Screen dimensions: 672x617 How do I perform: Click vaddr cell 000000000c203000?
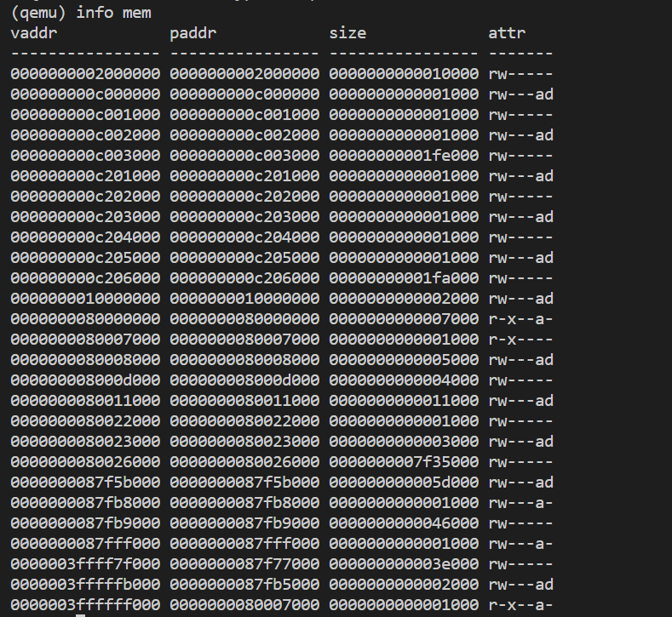[86, 217]
